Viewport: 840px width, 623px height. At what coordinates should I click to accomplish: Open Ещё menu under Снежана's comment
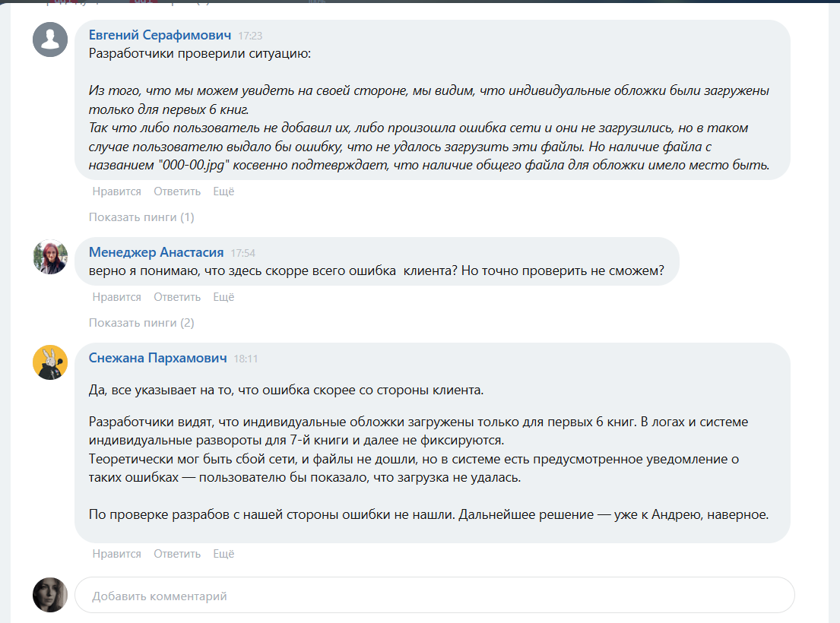click(223, 554)
